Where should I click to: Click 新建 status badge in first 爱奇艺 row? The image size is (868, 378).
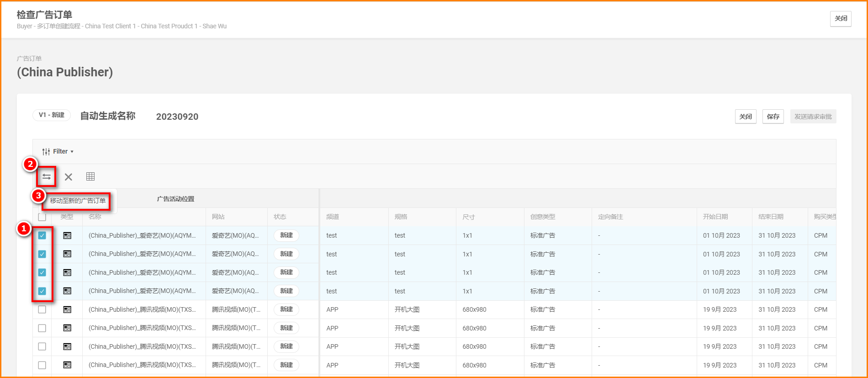pos(286,235)
